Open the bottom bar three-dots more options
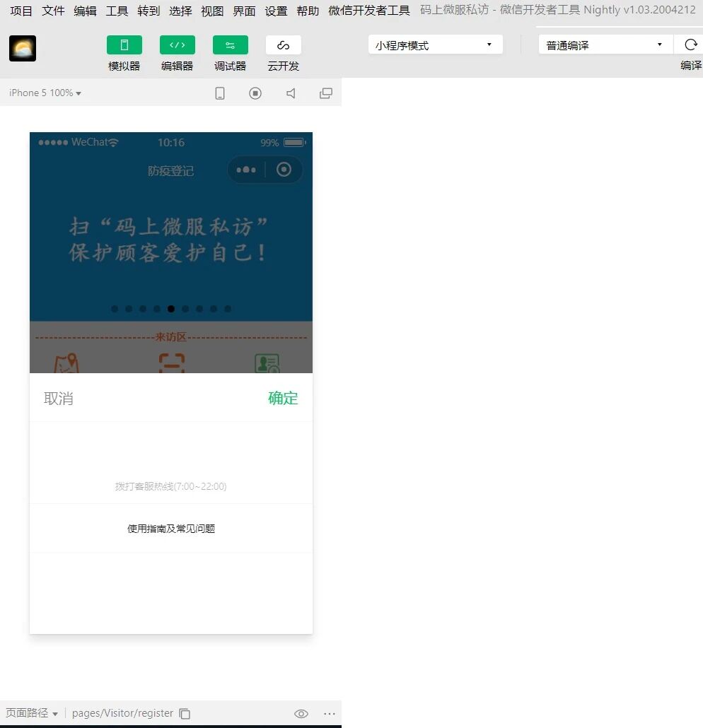 pos(330,714)
